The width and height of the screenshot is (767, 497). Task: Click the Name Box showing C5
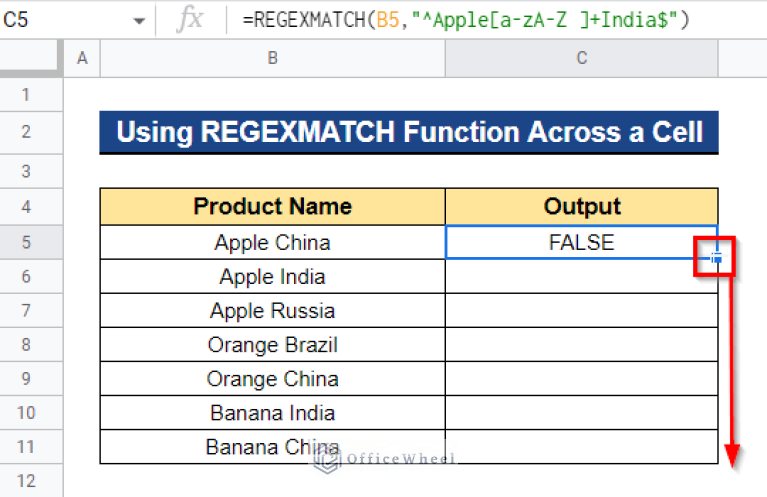pos(60,19)
